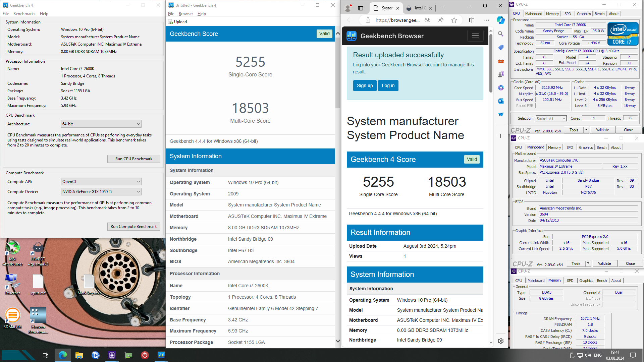Image resolution: width=644 pixels, height=362 pixels.
Task: Click the Upload toolbar item
Action: click(178, 22)
